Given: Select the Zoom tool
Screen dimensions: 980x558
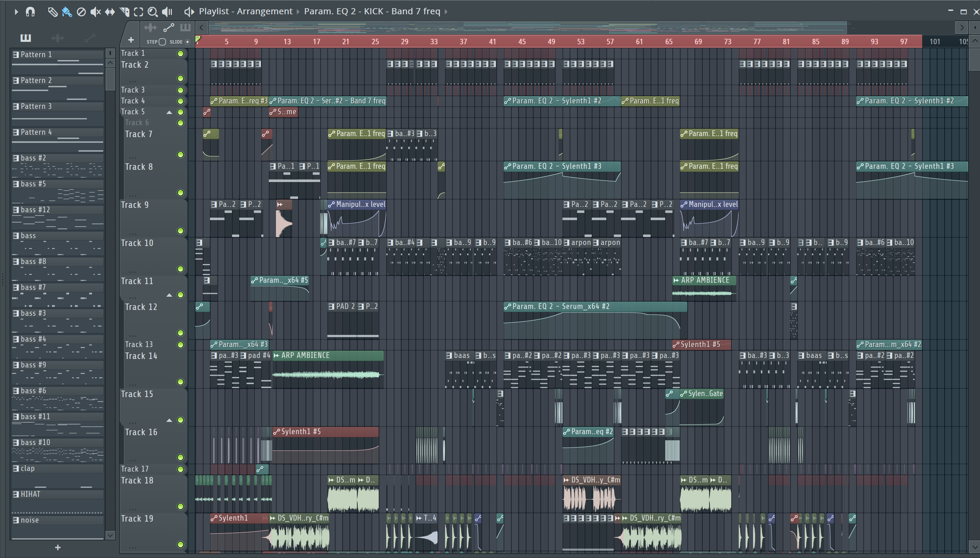Looking at the screenshot, I should [152, 12].
